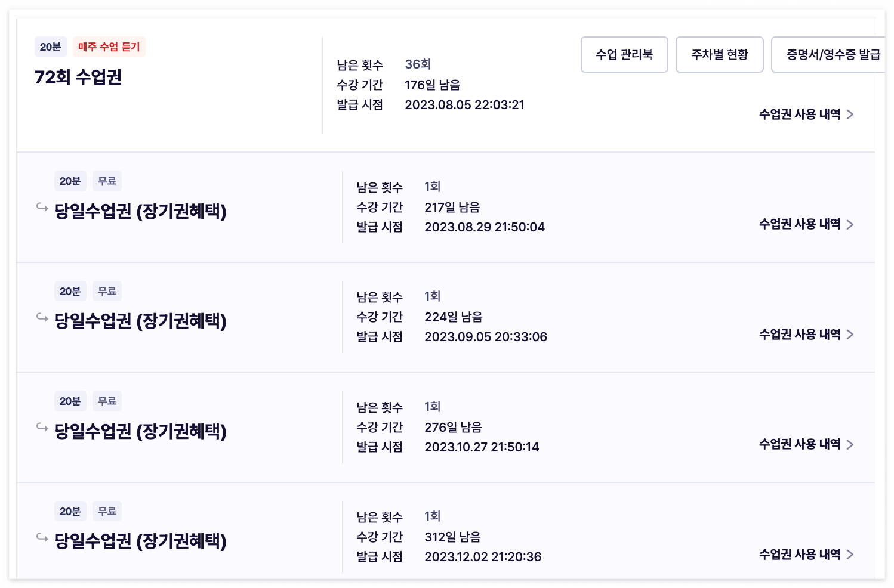This screenshot has width=894, height=588.
Task: Click chevron beside 217일 남음 ticket row
Action: (x=850, y=225)
